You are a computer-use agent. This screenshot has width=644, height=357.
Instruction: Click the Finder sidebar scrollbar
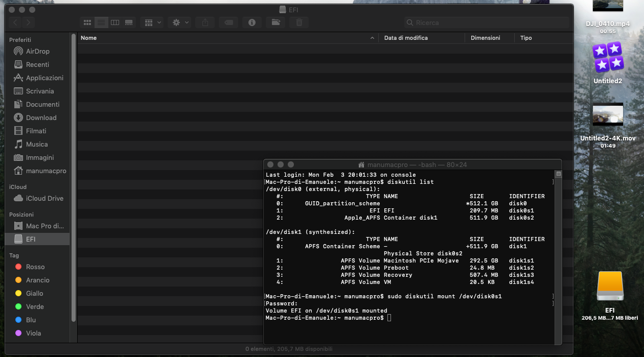click(x=74, y=177)
